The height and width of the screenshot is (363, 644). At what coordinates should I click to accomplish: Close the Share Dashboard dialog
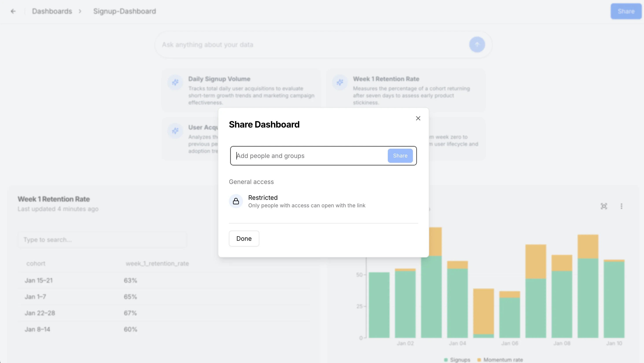click(x=418, y=118)
